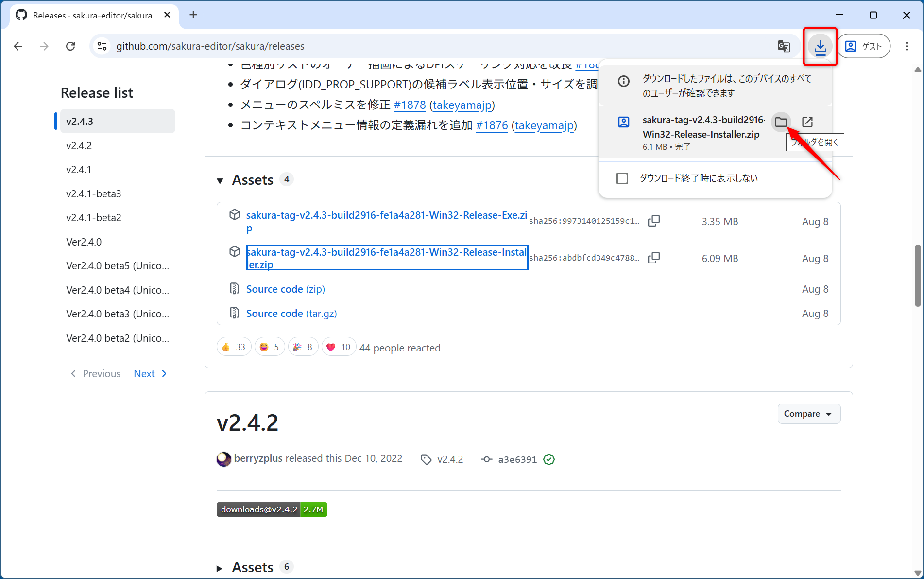Screen dimensions: 924x579
Task: Open the Chrome downloads toolbar icon
Action: tap(820, 46)
